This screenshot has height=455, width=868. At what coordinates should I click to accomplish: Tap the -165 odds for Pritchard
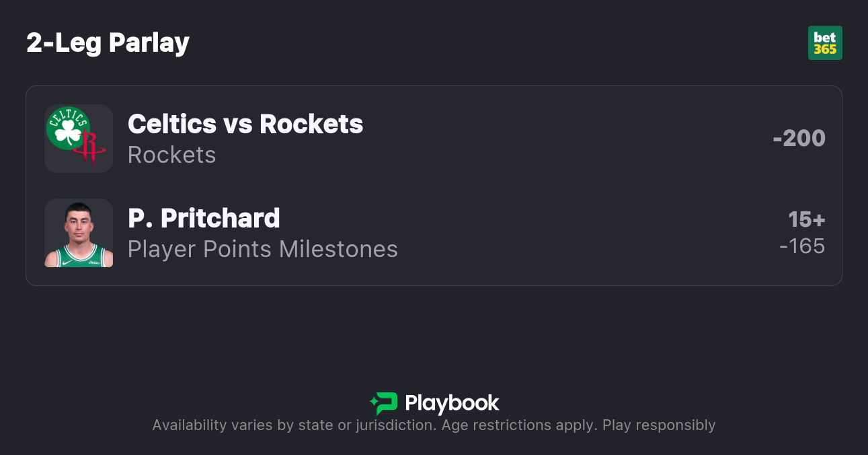(802, 246)
